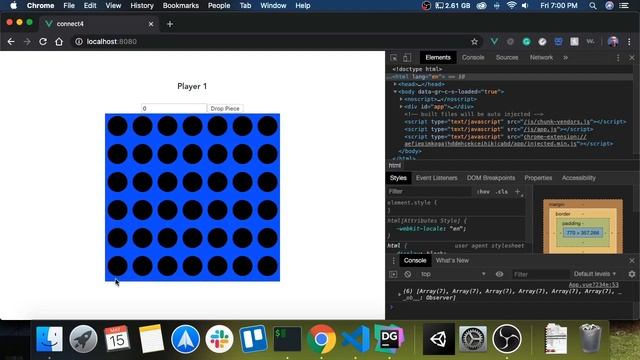Open the DevTools customize menu
The image size is (640, 360).
point(618,58)
